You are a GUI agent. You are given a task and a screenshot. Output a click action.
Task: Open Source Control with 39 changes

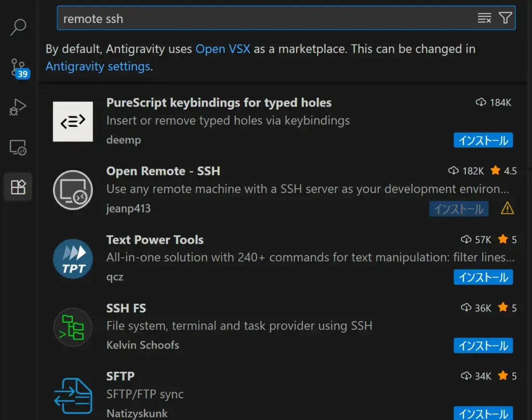(x=18, y=68)
